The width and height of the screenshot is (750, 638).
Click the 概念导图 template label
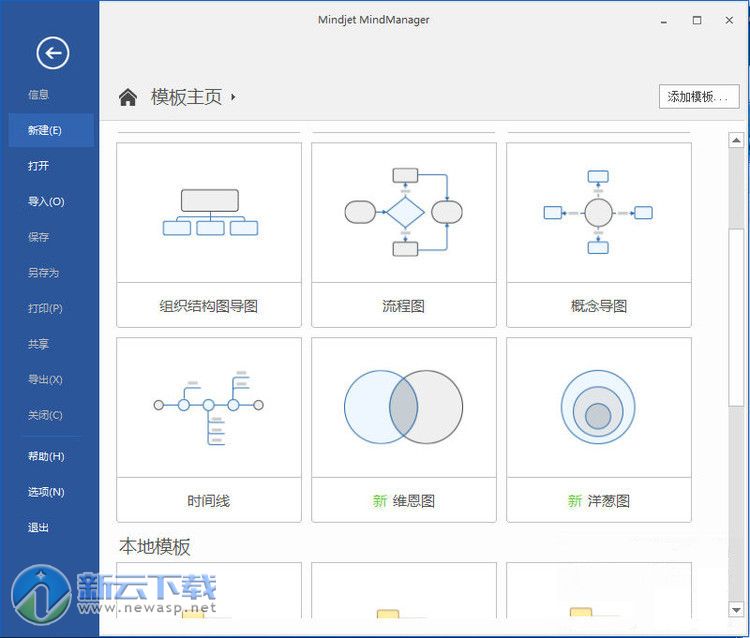pyautogui.click(x=599, y=306)
